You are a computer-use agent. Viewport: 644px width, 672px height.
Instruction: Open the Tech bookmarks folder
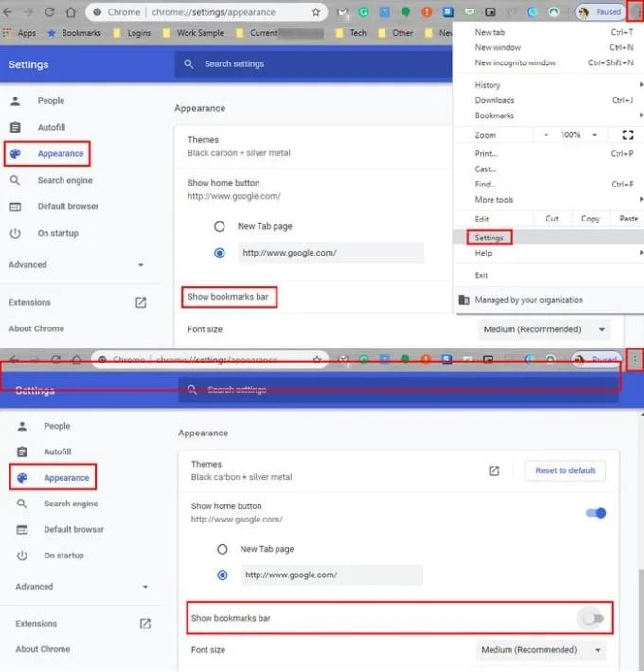351,33
